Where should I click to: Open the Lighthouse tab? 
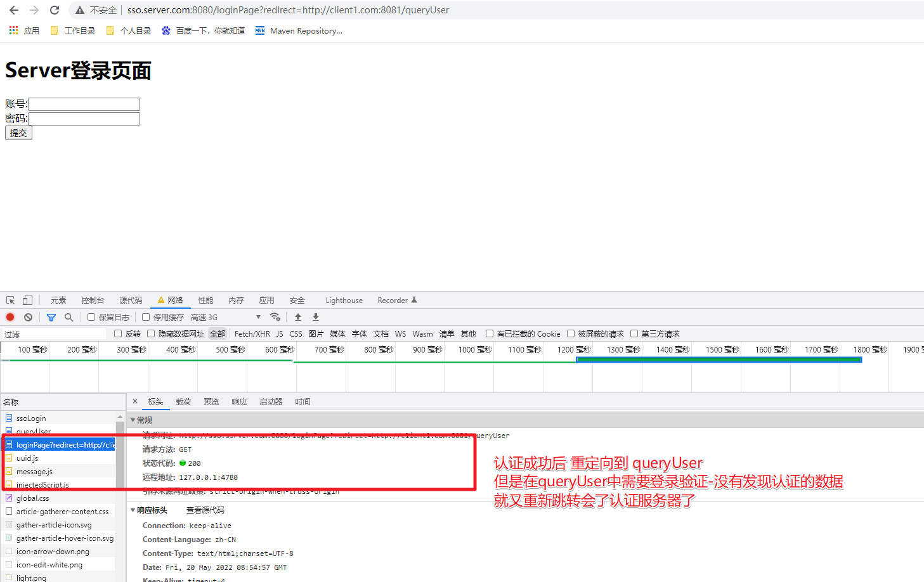tap(344, 301)
